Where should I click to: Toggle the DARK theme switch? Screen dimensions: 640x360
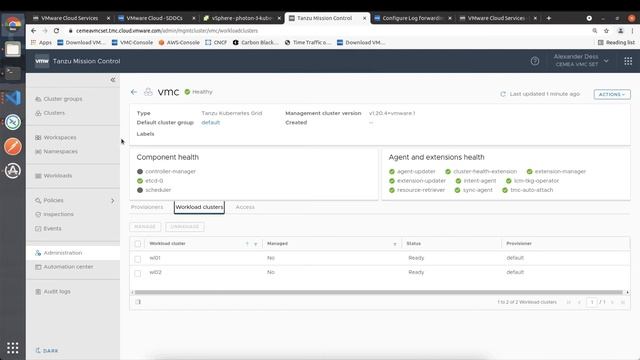click(x=47, y=351)
